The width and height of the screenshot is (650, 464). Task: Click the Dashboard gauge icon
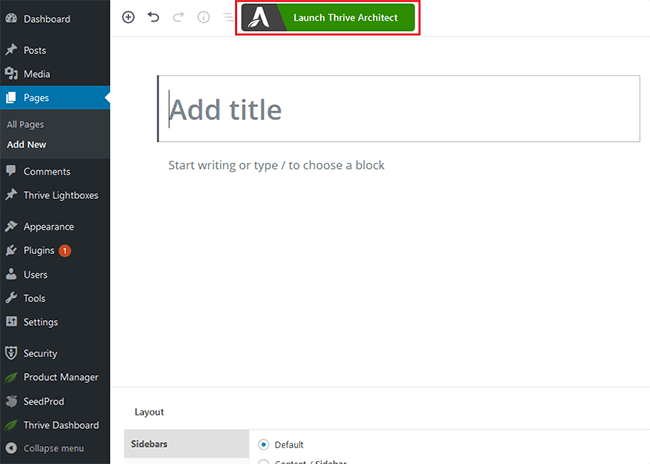click(11, 18)
